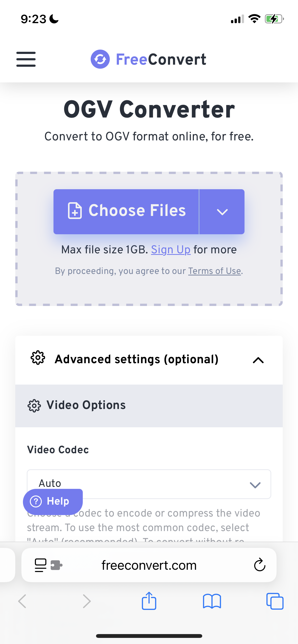The height and width of the screenshot is (644, 298).
Task: Click the Choose Files button
Action: pyautogui.click(x=126, y=212)
